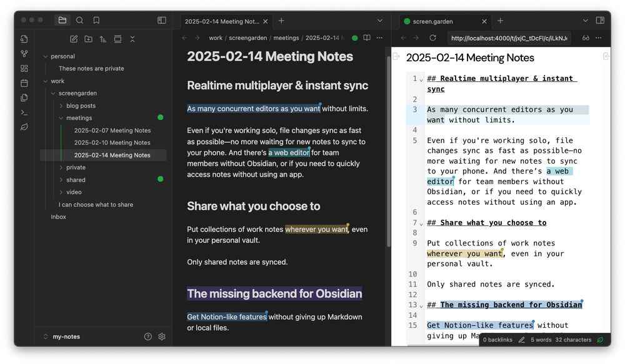This screenshot has height=364, width=625.
Task: Open the search panel magnifier icon
Action: (80, 21)
